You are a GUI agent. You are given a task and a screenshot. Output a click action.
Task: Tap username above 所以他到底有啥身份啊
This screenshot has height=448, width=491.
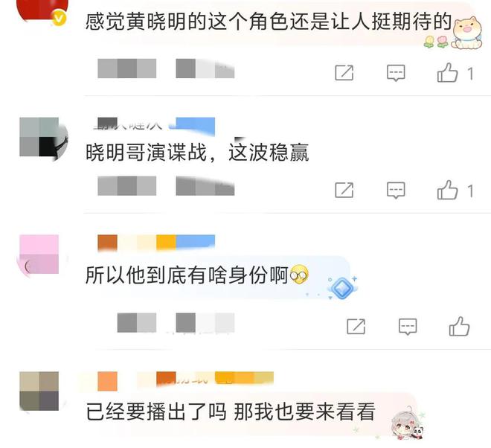(x=156, y=243)
